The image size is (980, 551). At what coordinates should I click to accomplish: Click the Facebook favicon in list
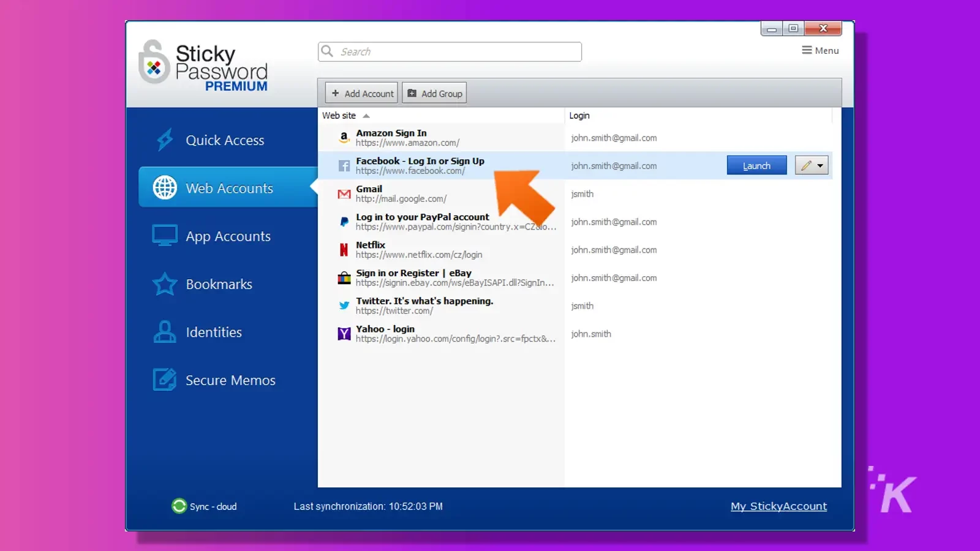(344, 166)
